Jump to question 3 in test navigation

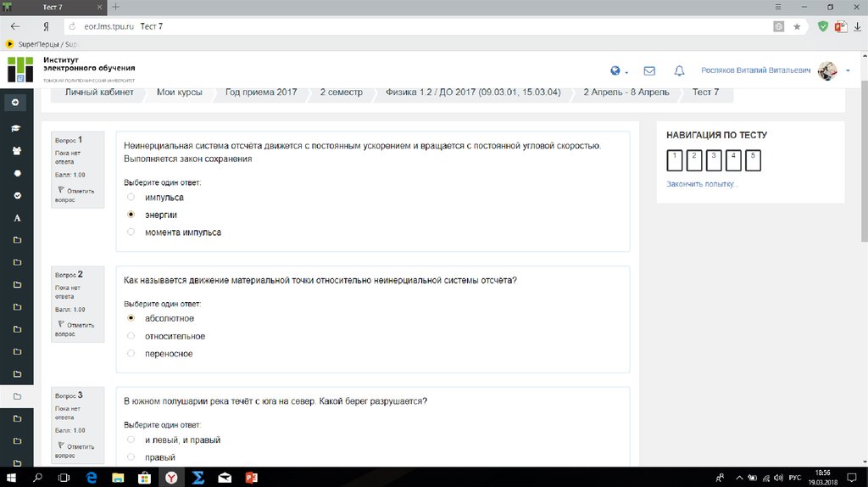click(x=714, y=160)
